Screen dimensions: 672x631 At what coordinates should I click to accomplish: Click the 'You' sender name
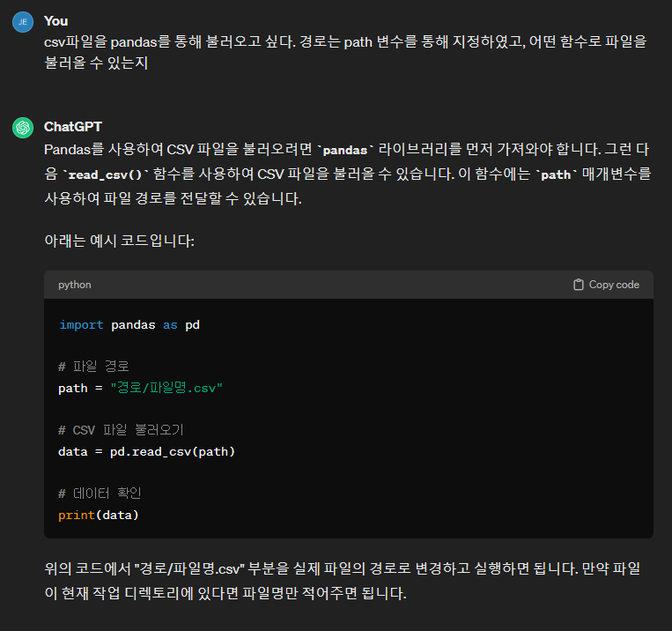55,21
